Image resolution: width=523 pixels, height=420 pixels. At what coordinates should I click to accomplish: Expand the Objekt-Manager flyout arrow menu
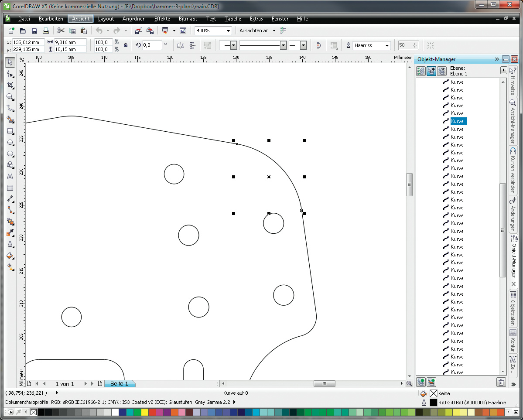point(504,70)
